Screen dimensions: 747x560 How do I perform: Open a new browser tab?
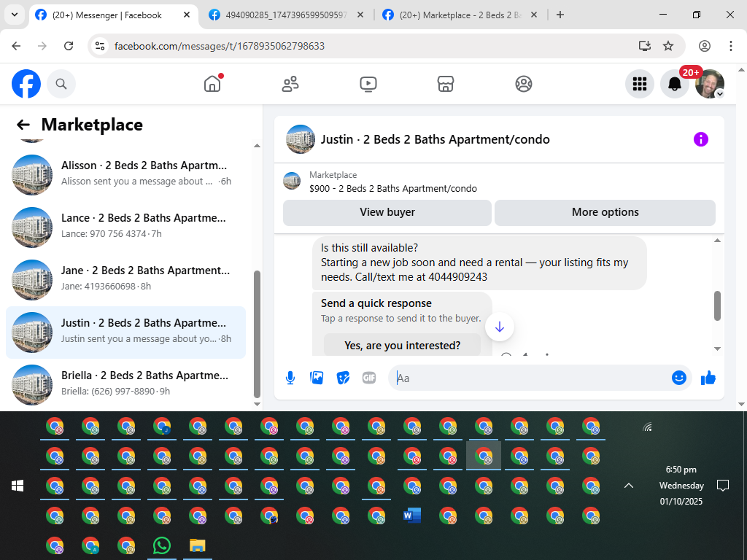pos(560,15)
